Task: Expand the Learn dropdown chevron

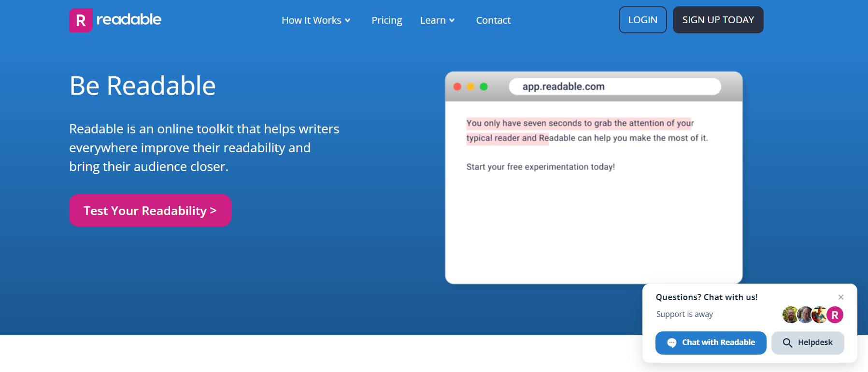Action: (x=452, y=20)
